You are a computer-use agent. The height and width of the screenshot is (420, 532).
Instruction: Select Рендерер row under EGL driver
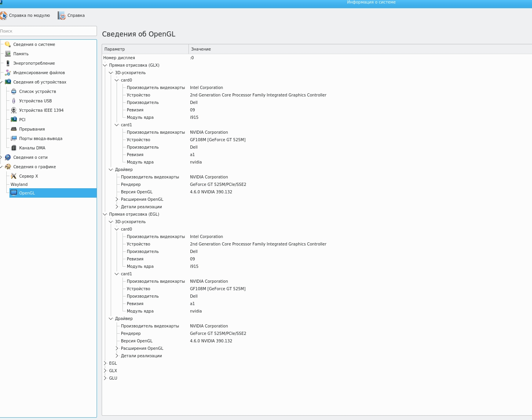tap(317, 333)
